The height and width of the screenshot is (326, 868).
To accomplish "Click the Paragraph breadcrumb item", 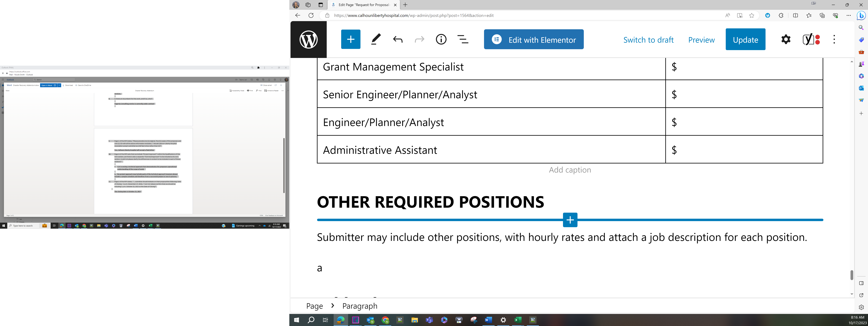I will click(360, 306).
